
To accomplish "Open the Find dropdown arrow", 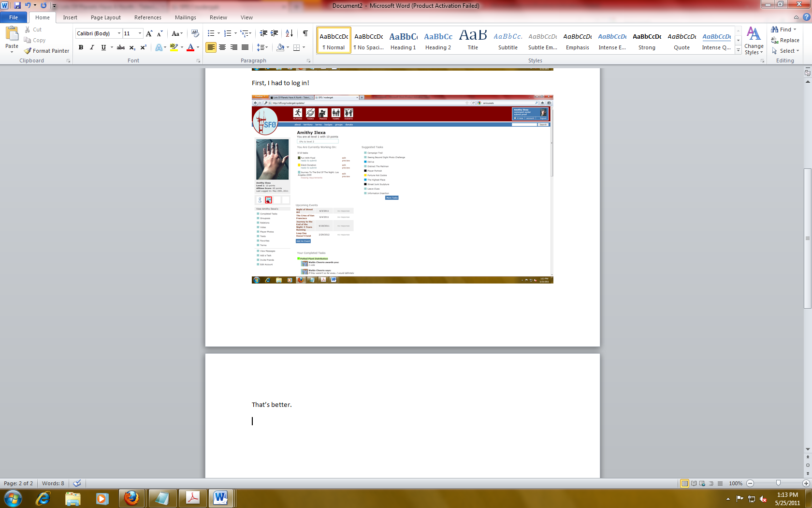I will [795, 30].
